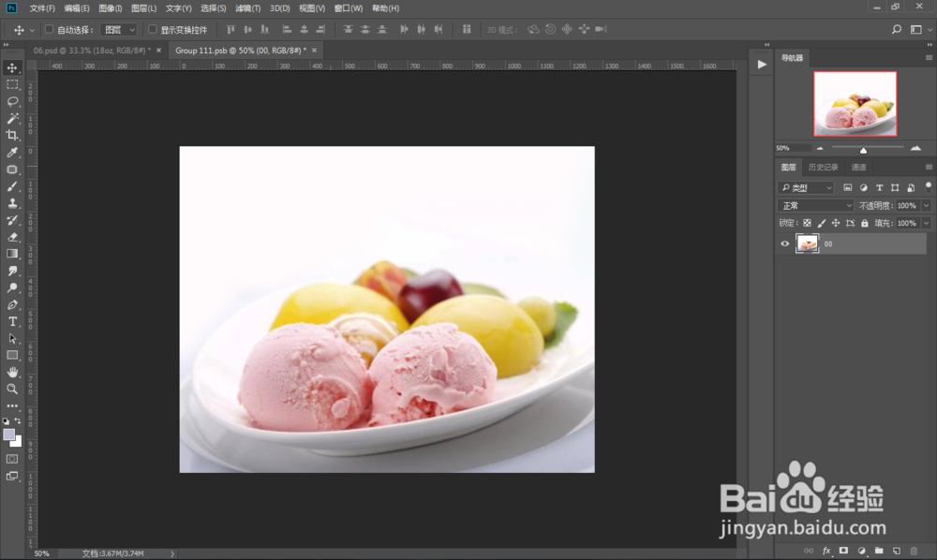Open the 图像(I) menu

110,8
